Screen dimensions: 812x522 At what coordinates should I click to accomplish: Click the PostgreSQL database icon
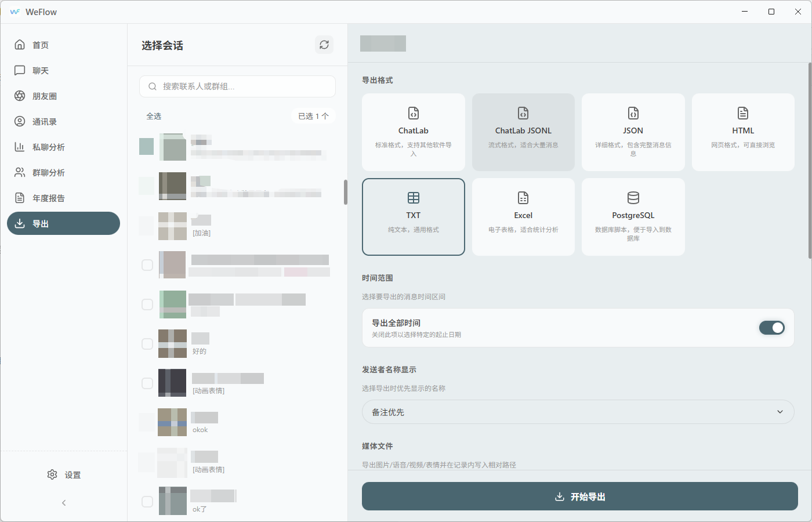coord(633,198)
